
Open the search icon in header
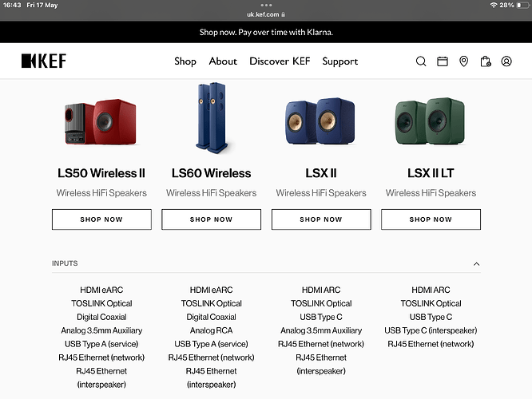[x=421, y=61]
